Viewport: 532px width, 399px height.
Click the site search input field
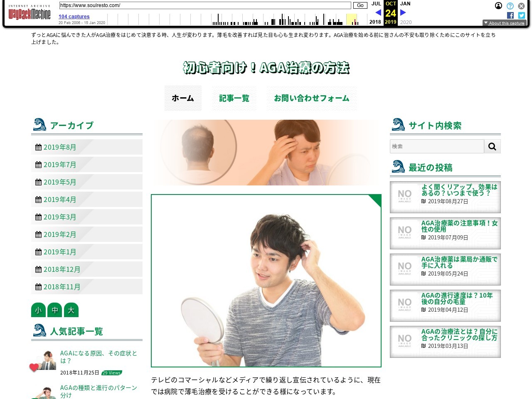[437, 146]
